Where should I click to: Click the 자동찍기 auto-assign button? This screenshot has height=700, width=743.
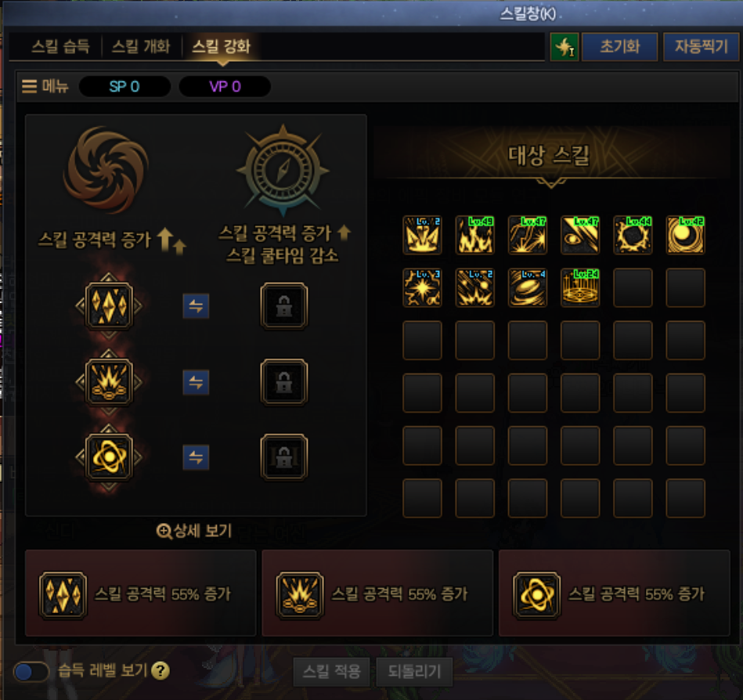702,46
